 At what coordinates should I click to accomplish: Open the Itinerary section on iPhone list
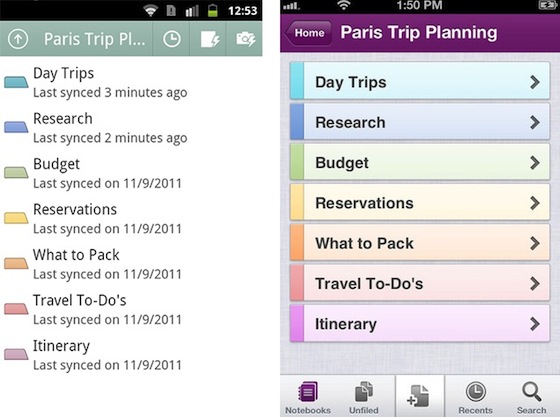pyautogui.click(x=420, y=324)
